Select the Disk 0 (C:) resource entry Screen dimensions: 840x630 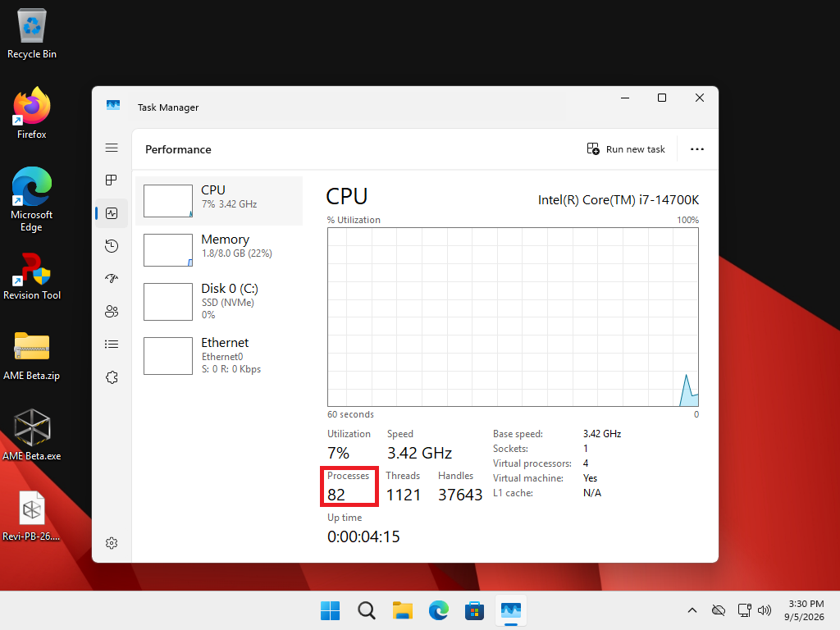[x=219, y=302]
